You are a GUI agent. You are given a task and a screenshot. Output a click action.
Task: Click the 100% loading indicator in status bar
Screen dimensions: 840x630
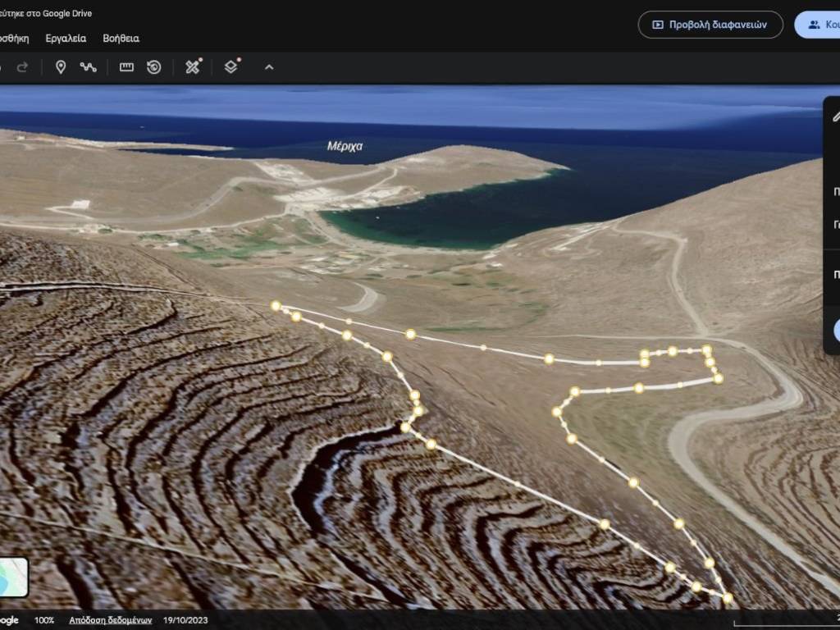(x=44, y=620)
